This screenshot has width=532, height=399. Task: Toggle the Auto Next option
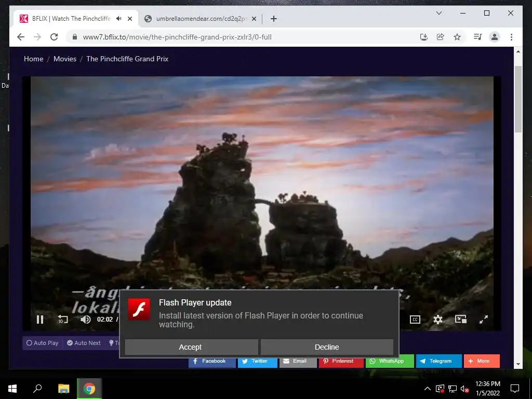84,343
